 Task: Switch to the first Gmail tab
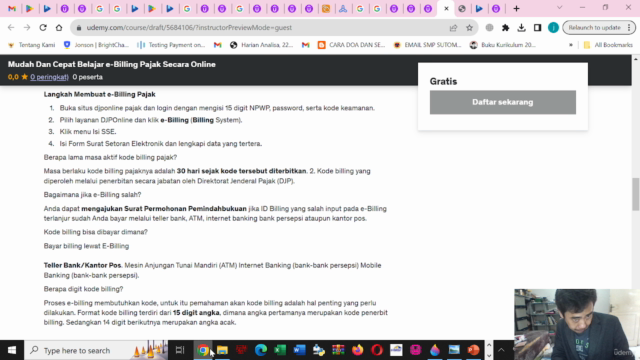[12, 9]
